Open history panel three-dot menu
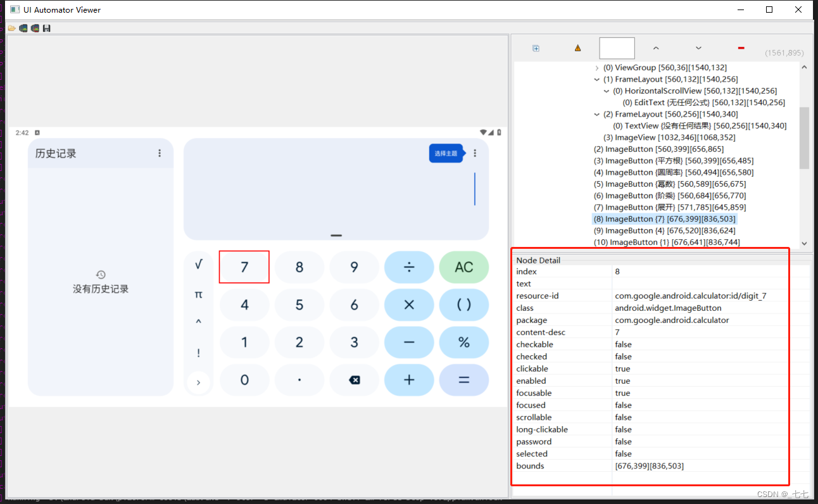This screenshot has height=504, width=818. pos(160,153)
